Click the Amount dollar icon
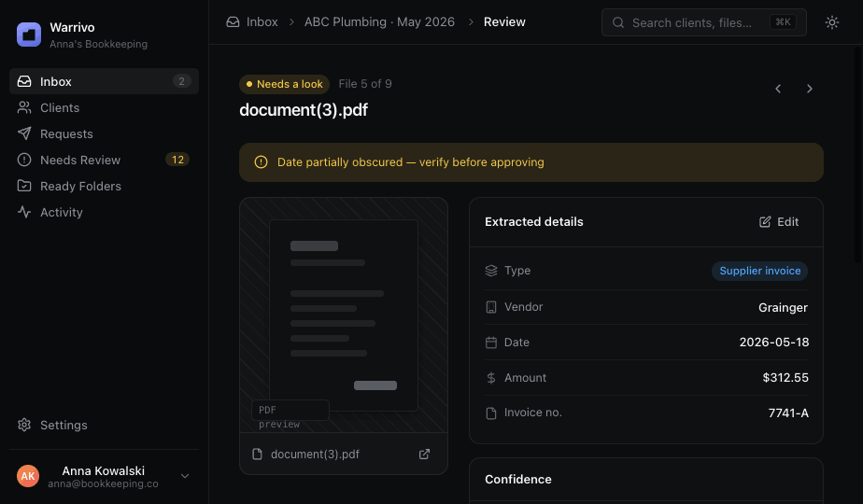The image size is (863, 504). tap(491, 378)
